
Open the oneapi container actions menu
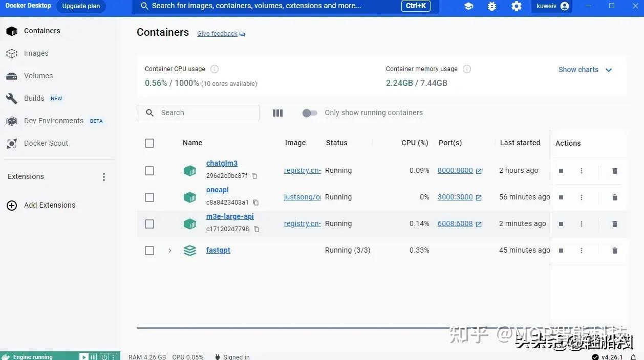[x=582, y=197]
